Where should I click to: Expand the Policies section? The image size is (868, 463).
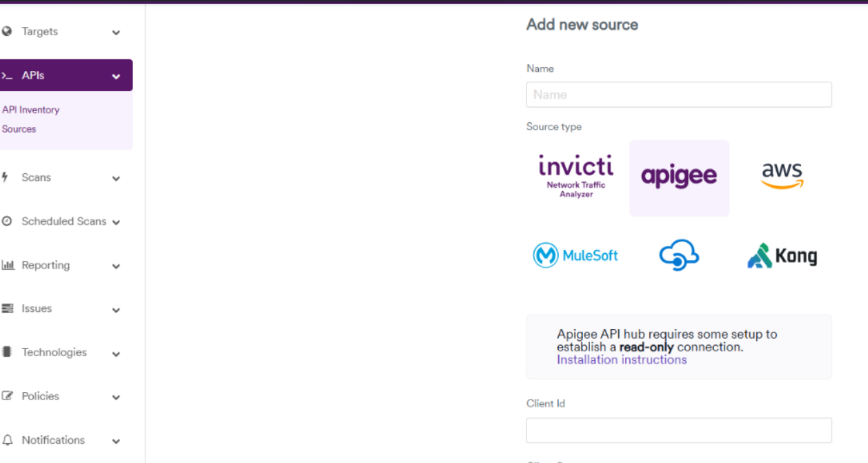click(116, 397)
